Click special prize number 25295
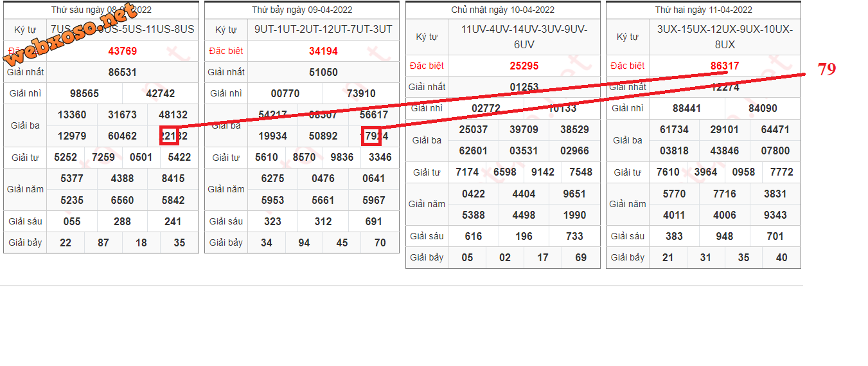 pyautogui.click(x=524, y=66)
